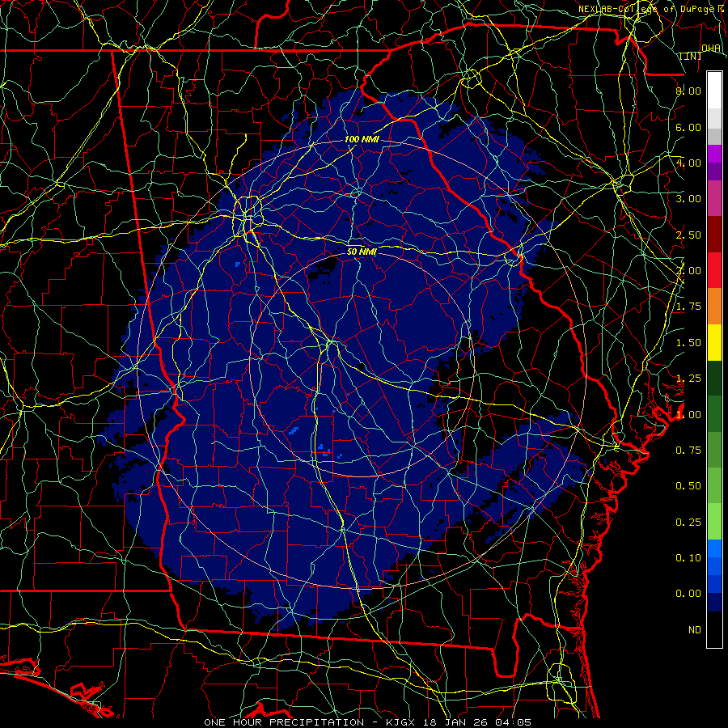
Task: Select the yellow legend swatch
Action: click(714, 343)
